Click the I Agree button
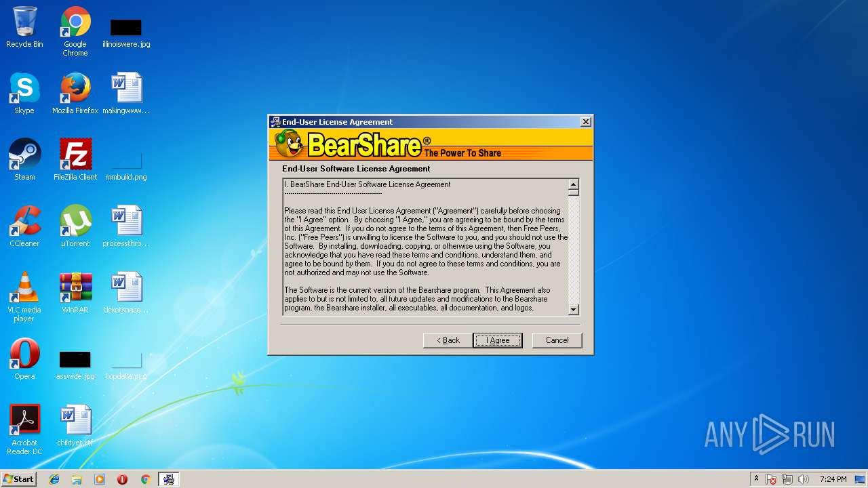 (x=498, y=340)
